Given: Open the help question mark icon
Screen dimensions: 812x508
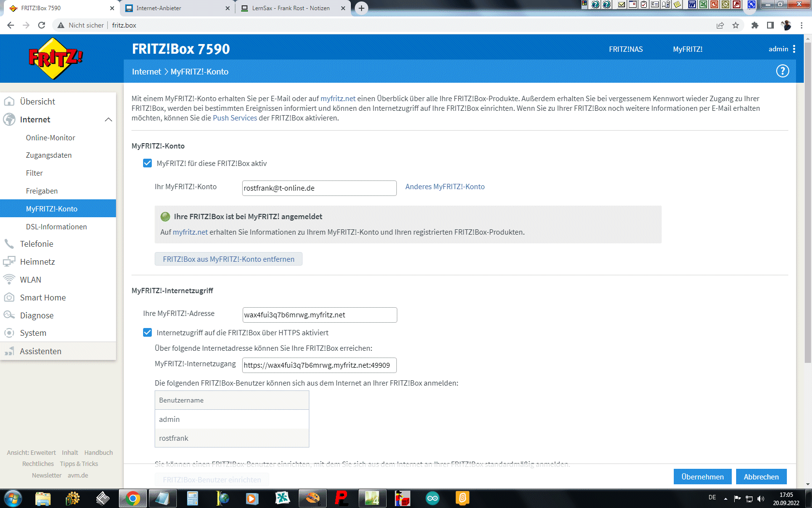Looking at the screenshot, I should (783, 71).
